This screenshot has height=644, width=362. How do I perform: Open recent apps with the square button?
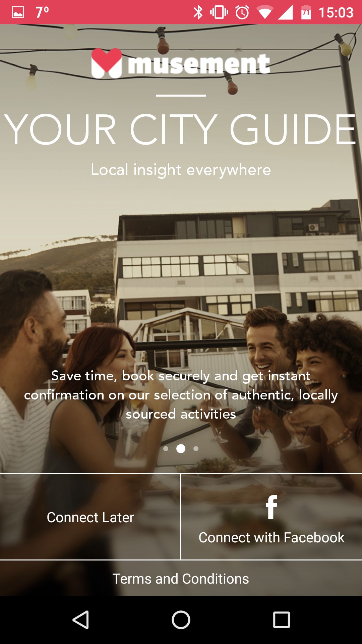click(282, 620)
